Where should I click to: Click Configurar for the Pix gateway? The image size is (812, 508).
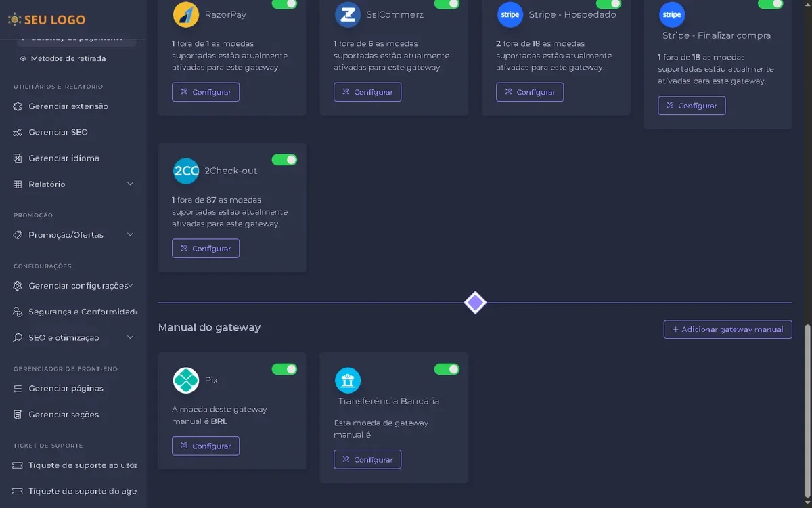tap(206, 446)
